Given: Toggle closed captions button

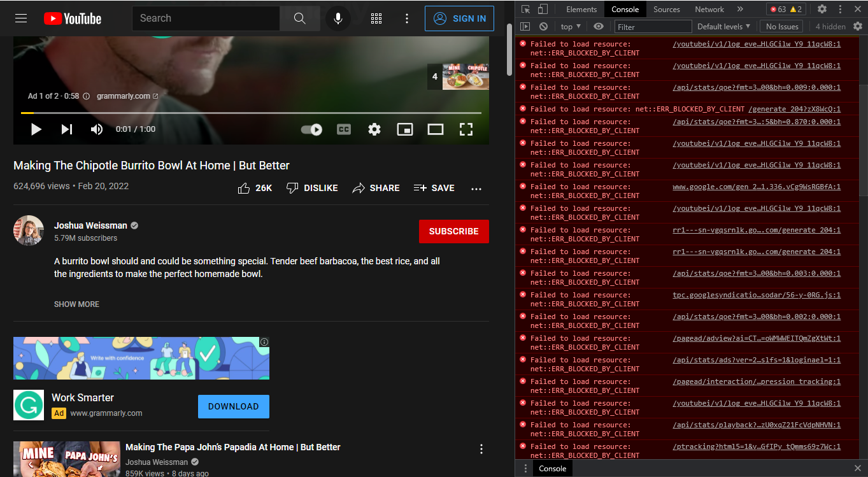Looking at the screenshot, I should coord(344,129).
